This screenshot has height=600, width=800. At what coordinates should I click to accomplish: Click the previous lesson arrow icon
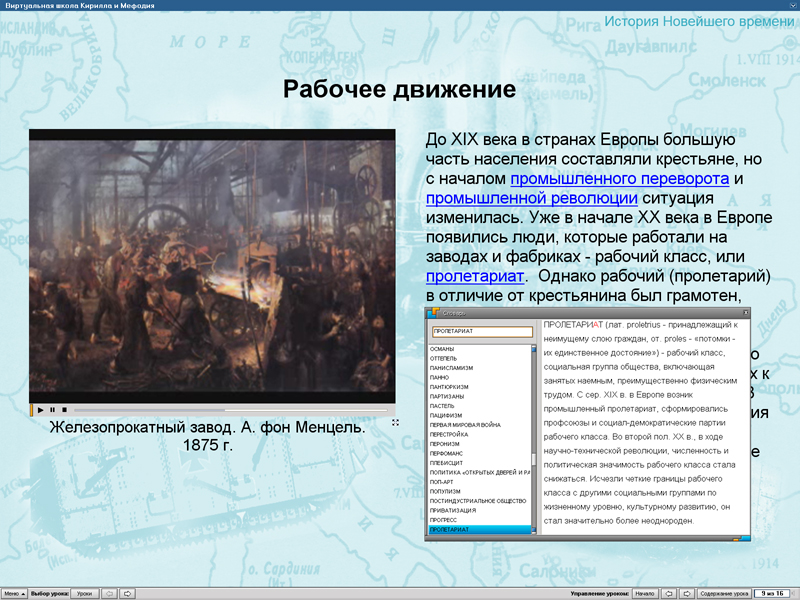pyautogui.click(x=108, y=592)
